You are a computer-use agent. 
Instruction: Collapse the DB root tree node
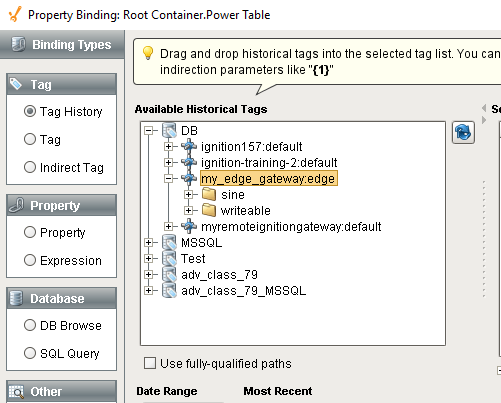click(x=149, y=130)
